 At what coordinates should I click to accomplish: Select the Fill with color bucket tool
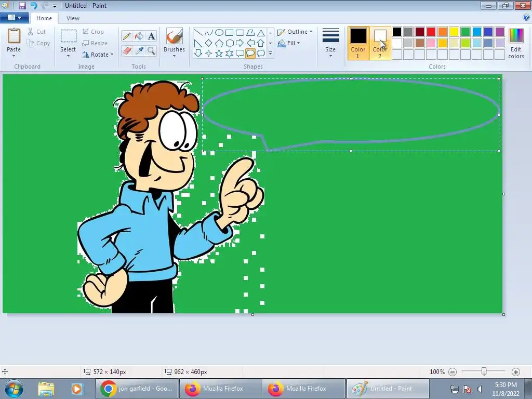(139, 36)
